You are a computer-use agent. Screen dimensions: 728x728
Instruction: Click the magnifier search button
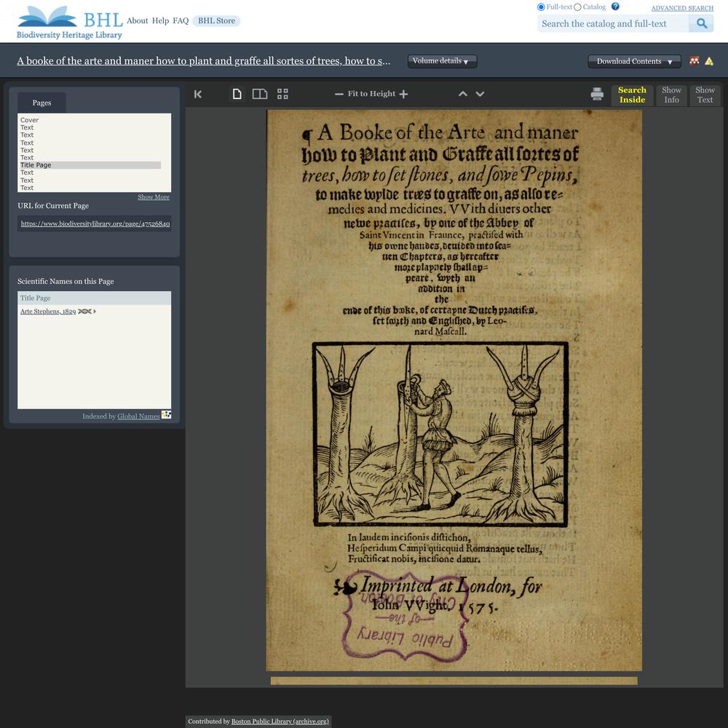point(701,23)
